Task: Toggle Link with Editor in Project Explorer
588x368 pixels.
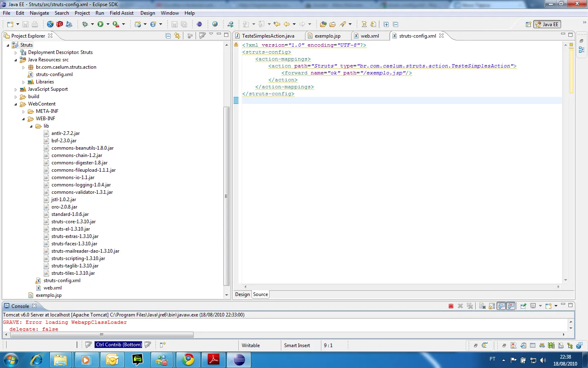Action: pyautogui.click(x=177, y=36)
